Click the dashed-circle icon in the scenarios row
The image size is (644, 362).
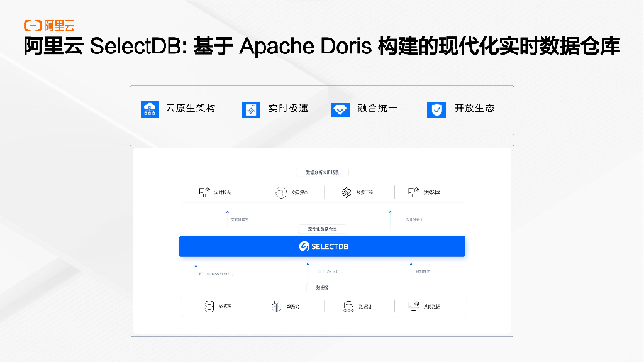click(281, 192)
